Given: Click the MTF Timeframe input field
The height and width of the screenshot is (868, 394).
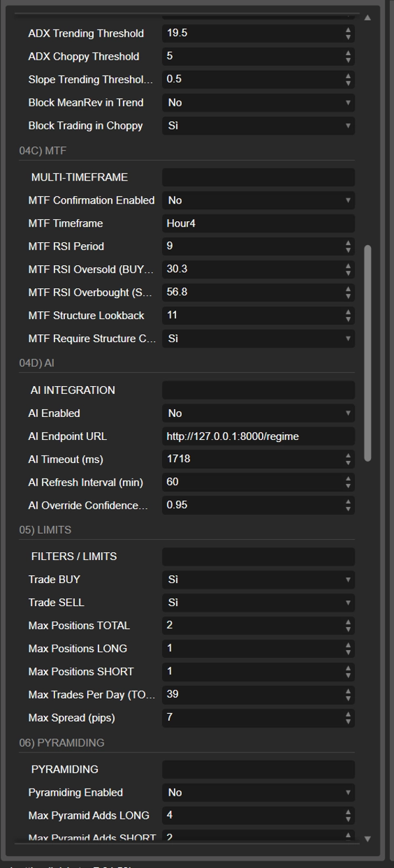Looking at the screenshot, I should [257, 223].
